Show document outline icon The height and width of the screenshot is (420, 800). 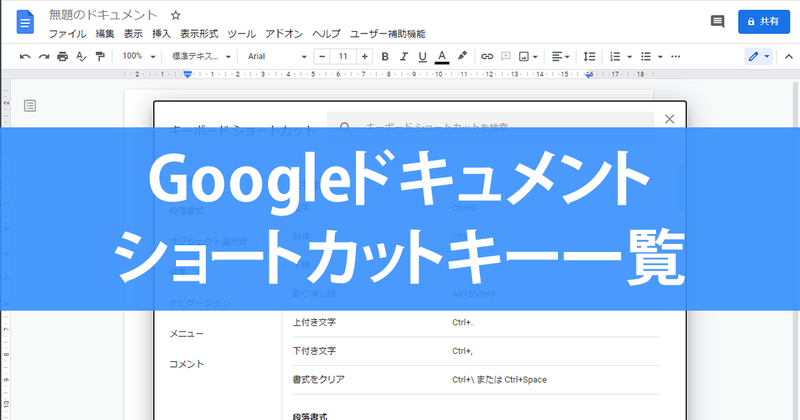pyautogui.click(x=30, y=106)
